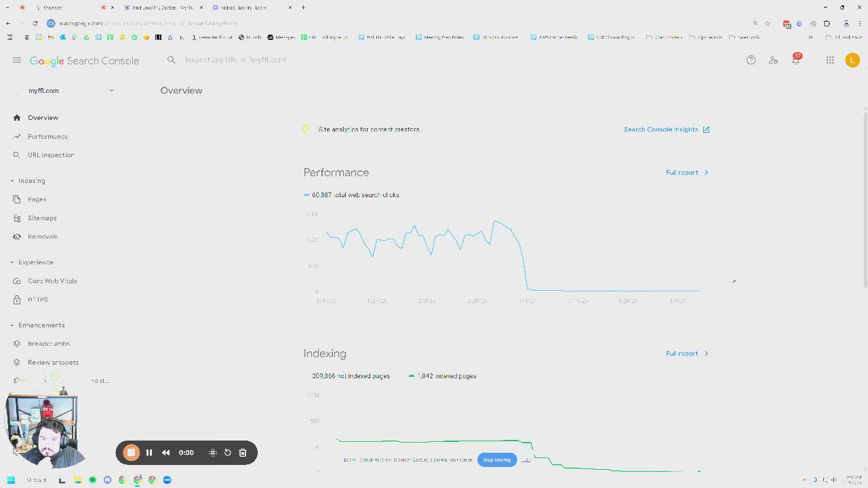Open Indexing Full report

tap(687, 354)
